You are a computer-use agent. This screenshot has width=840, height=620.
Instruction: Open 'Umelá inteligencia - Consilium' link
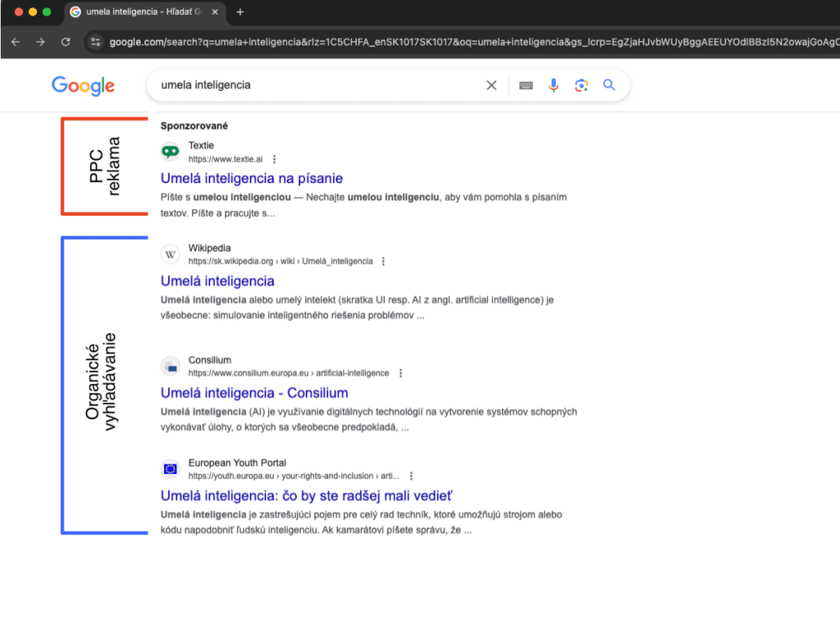254,393
